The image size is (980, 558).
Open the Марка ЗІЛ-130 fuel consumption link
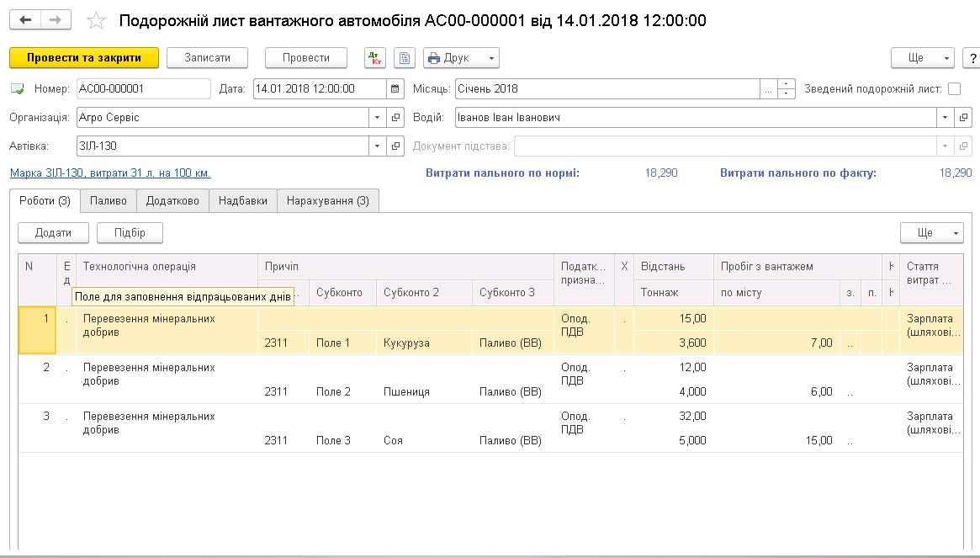[x=110, y=173]
